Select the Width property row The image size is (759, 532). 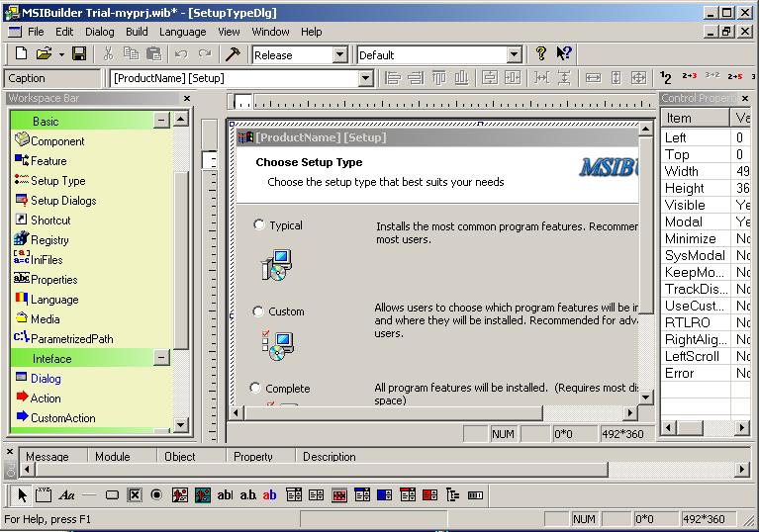[x=706, y=171]
